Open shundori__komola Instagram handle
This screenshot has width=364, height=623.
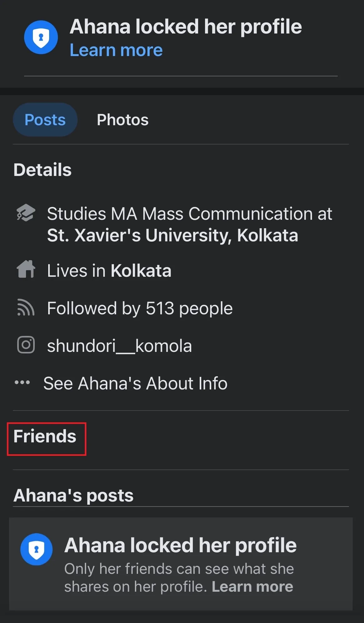pyautogui.click(x=119, y=346)
